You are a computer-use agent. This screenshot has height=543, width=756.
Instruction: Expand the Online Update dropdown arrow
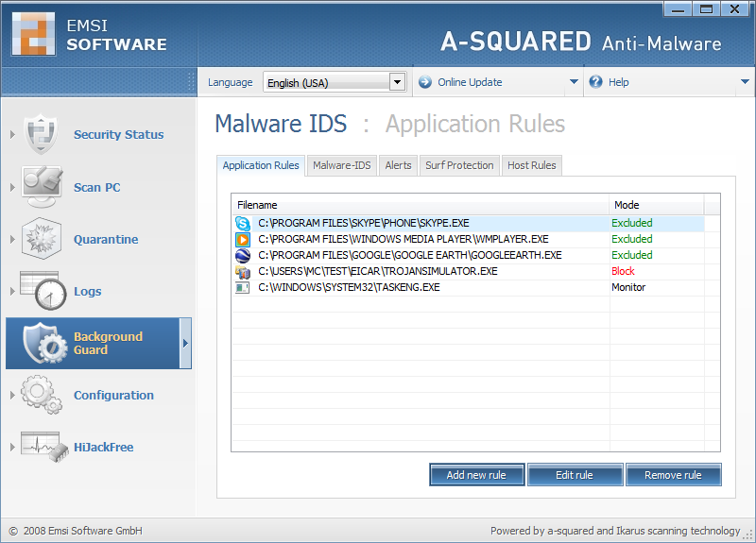574,82
